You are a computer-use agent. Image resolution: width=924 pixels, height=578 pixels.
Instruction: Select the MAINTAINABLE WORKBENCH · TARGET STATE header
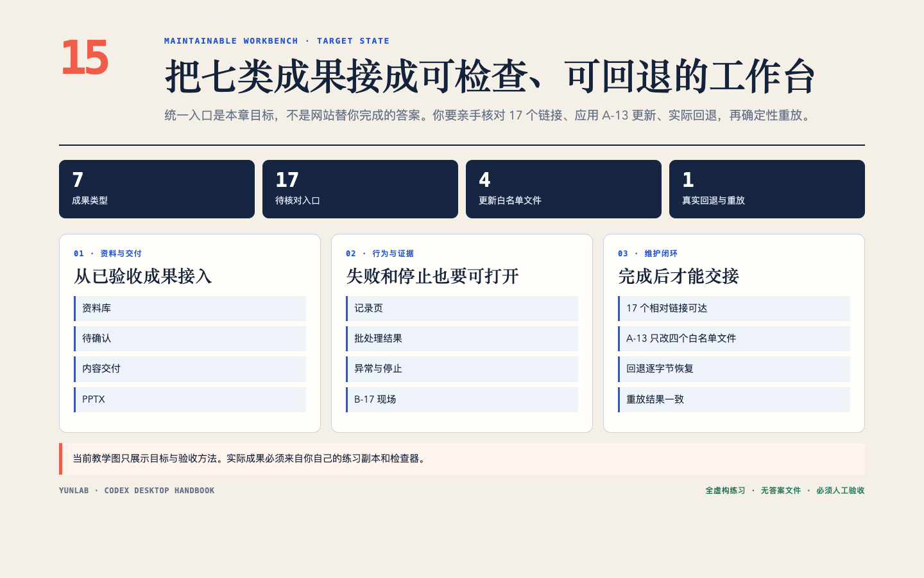(x=277, y=41)
